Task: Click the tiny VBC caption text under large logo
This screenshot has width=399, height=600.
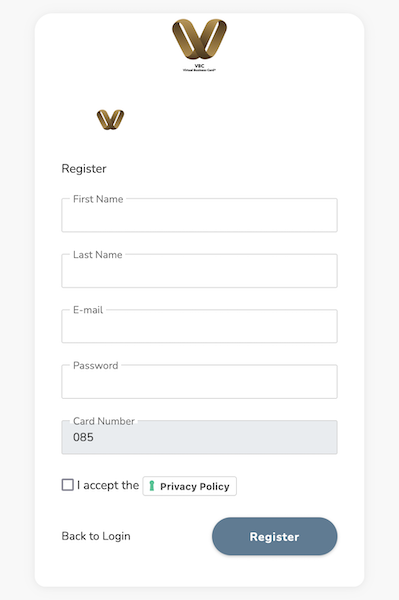Action: click(x=199, y=68)
